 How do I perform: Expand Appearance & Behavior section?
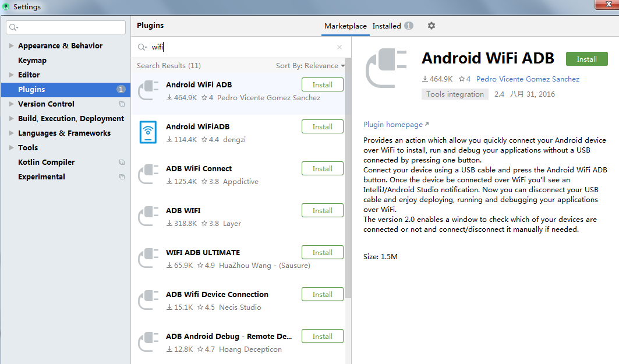(x=12, y=46)
